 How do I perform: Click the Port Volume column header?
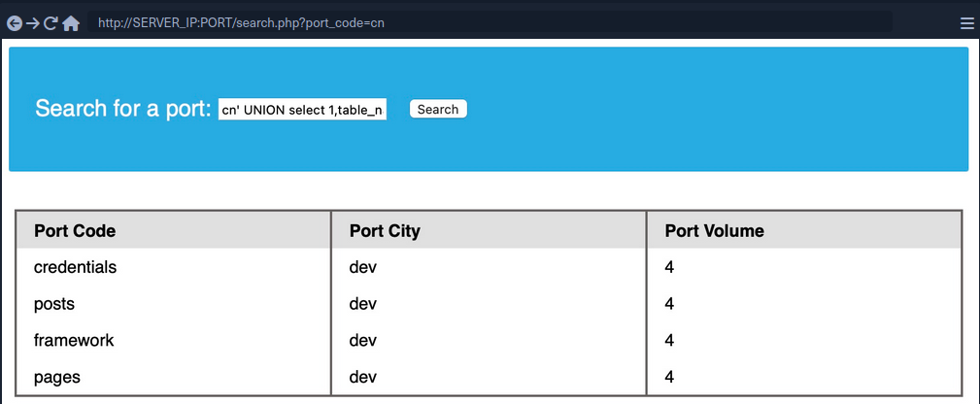[714, 231]
